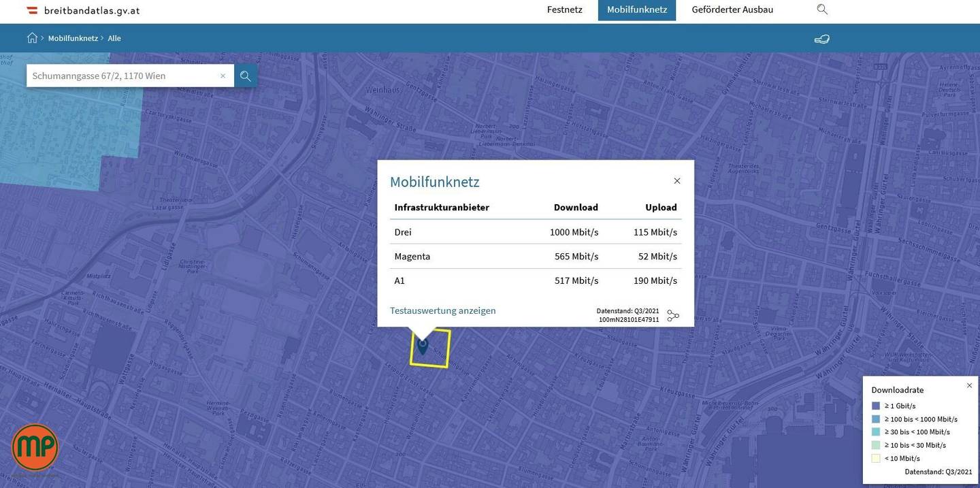Image resolution: width=980 pixels, height=488 pixels.
Task: Clear the address search field
Action: coord(223,76)
